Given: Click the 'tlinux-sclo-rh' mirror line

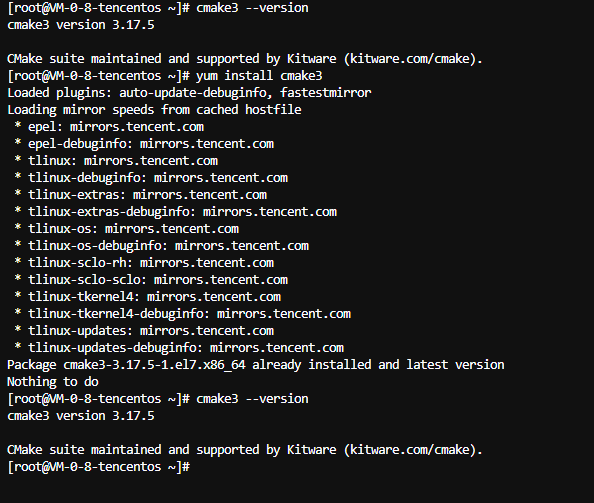Looking at the screenshot, I should pos(151,263).
